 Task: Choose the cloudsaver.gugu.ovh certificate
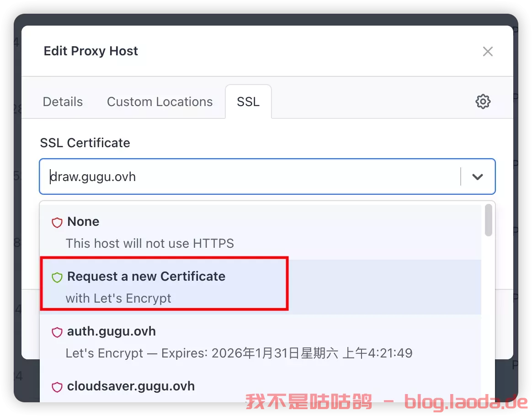click(131, 386)
